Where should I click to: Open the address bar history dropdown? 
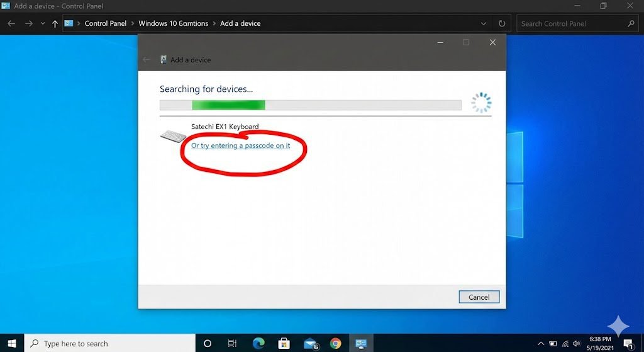coord(484,23)
